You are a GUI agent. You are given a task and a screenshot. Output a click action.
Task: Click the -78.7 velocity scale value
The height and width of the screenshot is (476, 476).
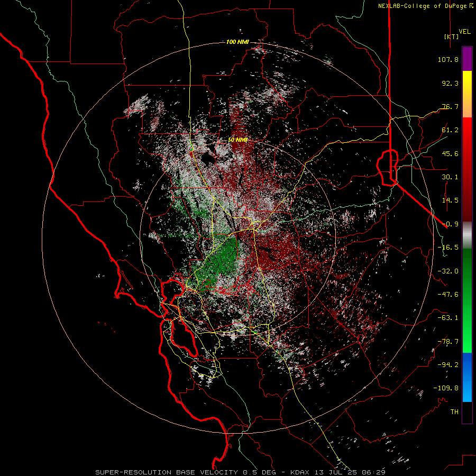(448, 342)
